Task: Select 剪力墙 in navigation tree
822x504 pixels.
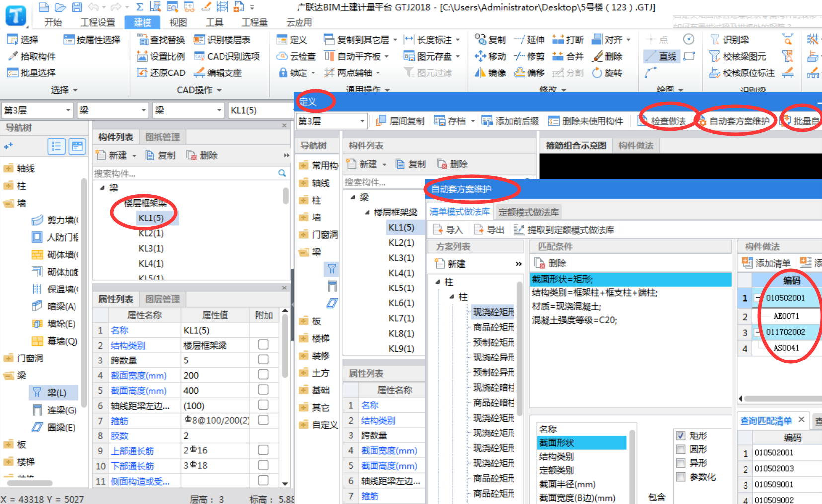Action: (55, 220)
